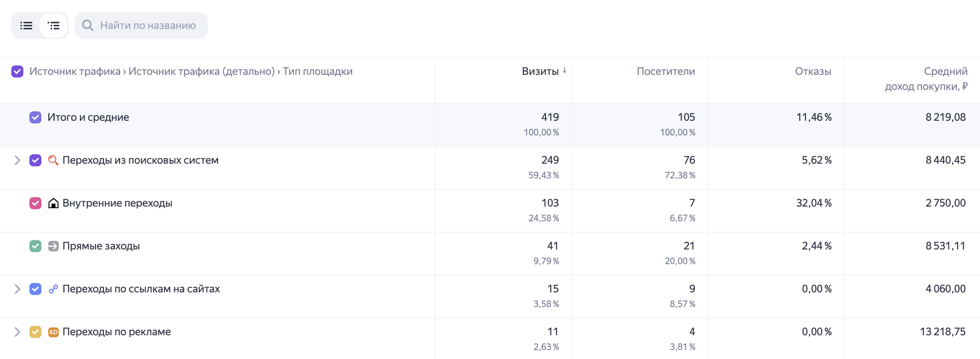Click the AD advertising icon
The height and width of the screenshot is (359, 980).
pos(53,332)
